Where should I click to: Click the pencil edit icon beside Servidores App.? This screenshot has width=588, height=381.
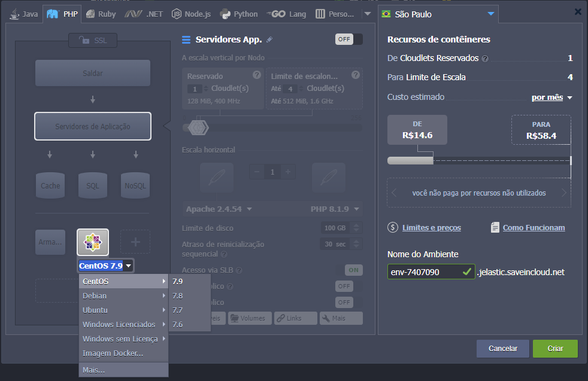(269, 40)
